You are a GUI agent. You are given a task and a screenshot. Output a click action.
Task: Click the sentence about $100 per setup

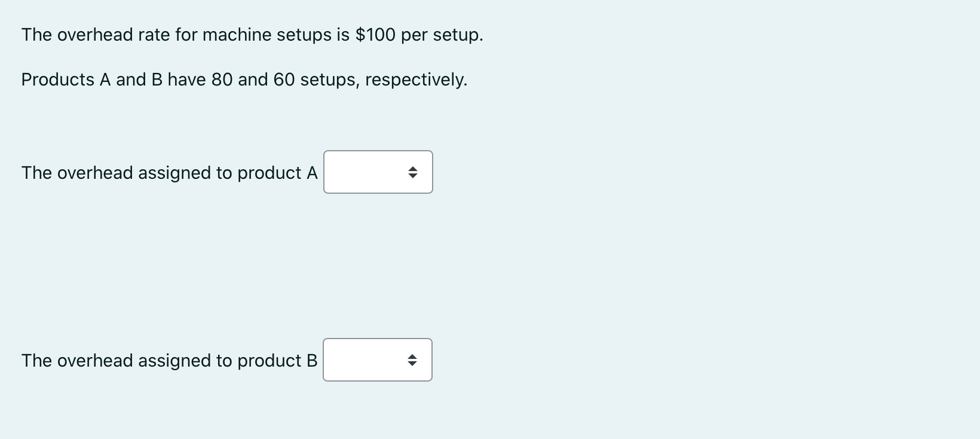[x=251, y=35]
